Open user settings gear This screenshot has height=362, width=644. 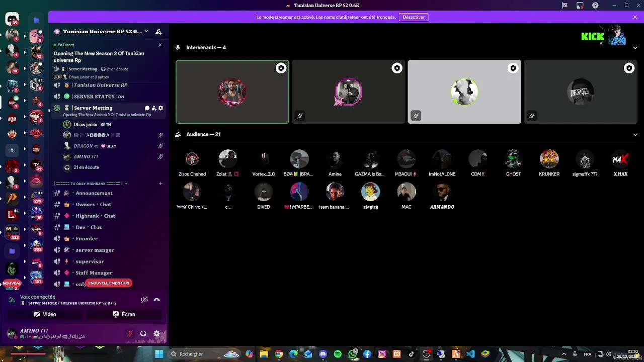click(x=156, y=333)
